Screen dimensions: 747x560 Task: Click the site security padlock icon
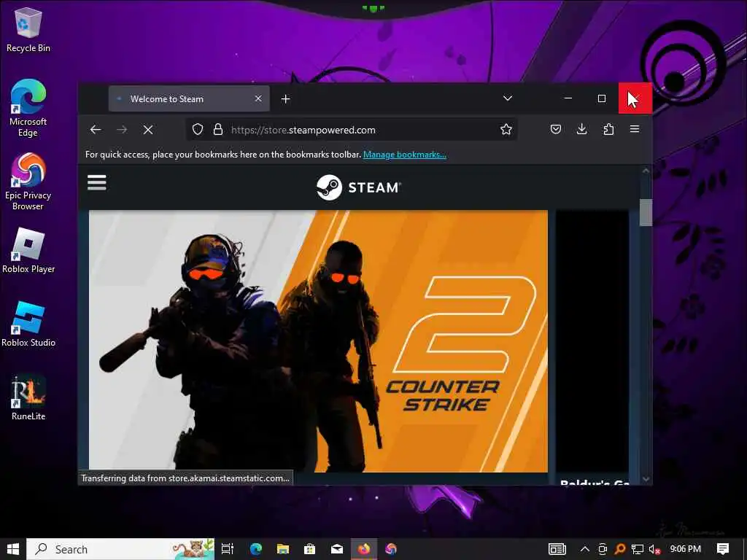(217, 130)
